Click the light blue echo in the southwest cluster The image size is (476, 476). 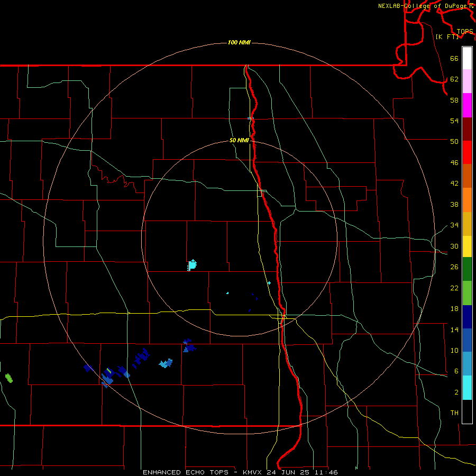pyautogui.click(x=166, y=363)
